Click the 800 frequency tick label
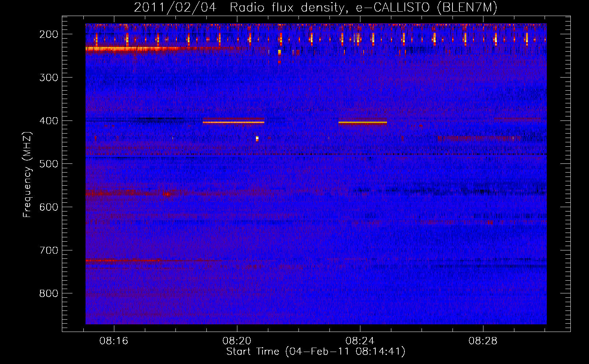The image size is (589, 364). [49, 293]
